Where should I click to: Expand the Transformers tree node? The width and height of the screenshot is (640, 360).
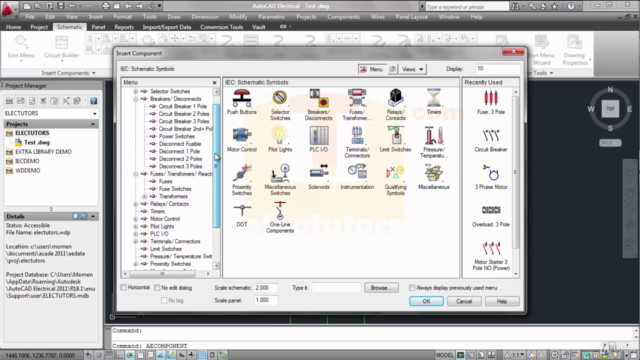point(144,196)
